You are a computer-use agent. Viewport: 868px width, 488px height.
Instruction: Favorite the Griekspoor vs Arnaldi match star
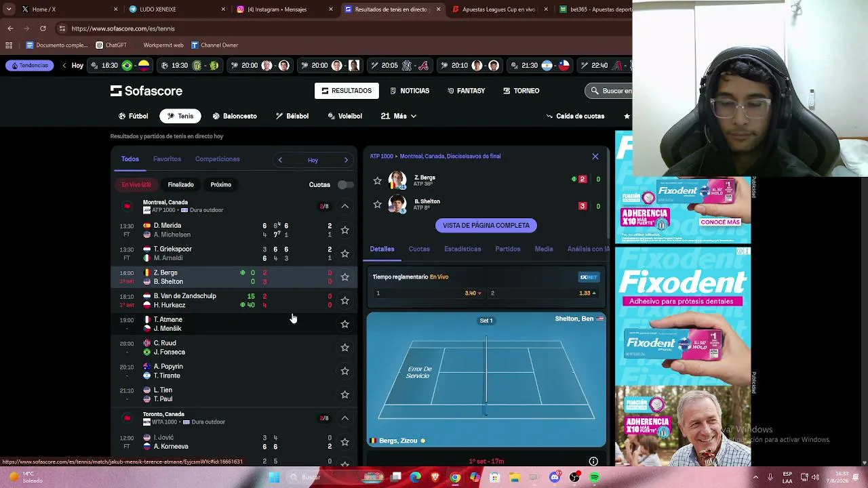click(344, 253)
